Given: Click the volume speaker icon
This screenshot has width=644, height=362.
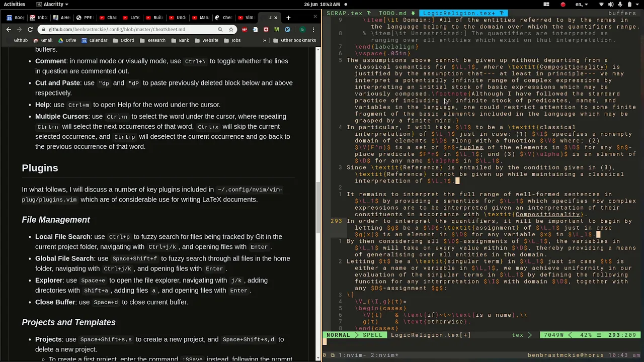Looking at the screenshot, I should [610, 4].
